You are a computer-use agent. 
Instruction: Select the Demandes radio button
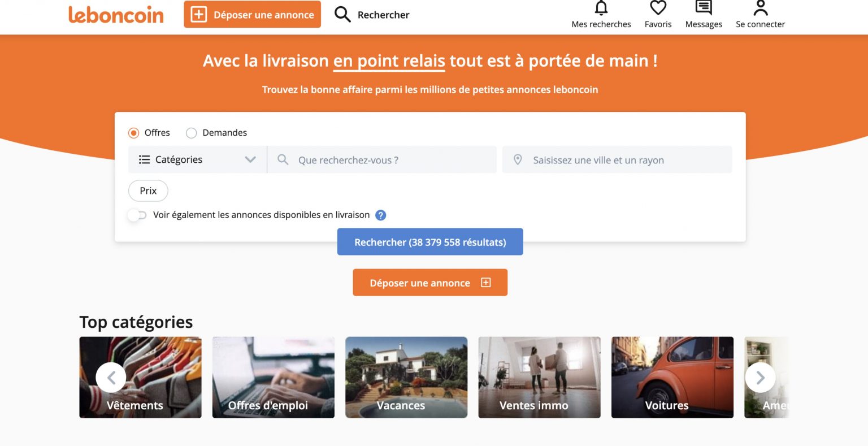192,133
